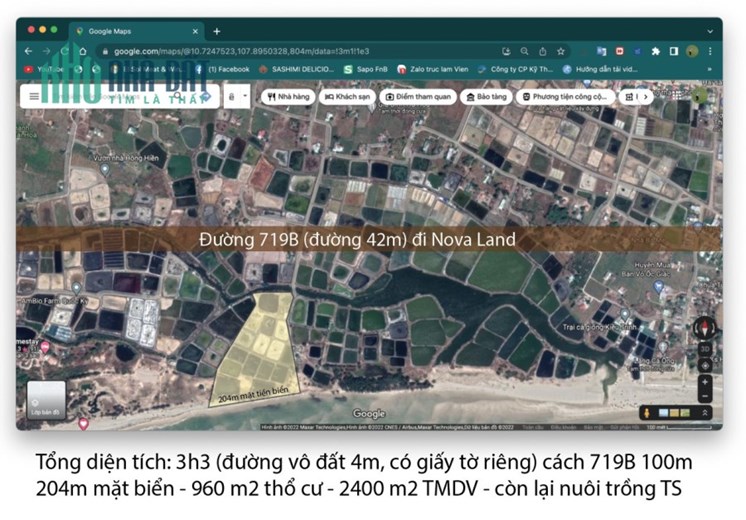This screenshot has height=520, width=746.
Task: Open the Công ty CP Kỹ Th... bookmark
Action: tap(515, 69)
